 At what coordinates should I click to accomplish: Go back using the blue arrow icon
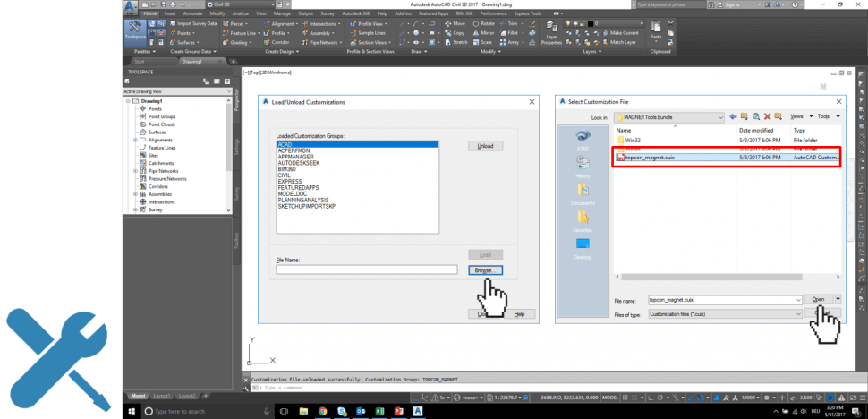(731, 116)
